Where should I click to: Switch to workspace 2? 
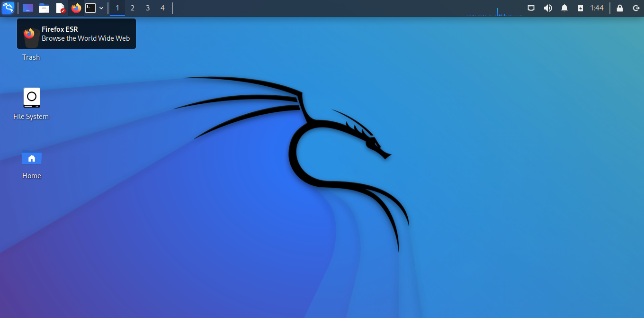coord(132,8)
